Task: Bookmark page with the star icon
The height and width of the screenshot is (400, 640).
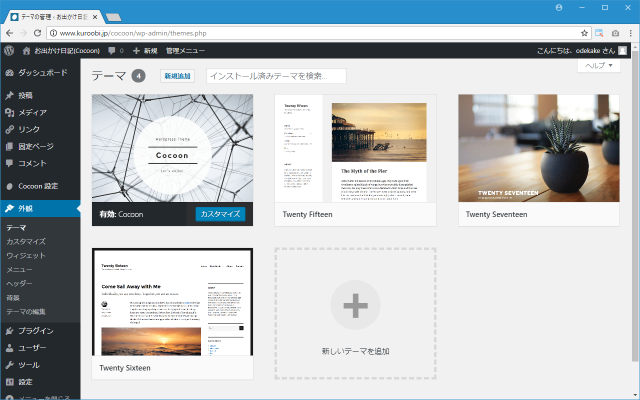Action: point(584,33)
